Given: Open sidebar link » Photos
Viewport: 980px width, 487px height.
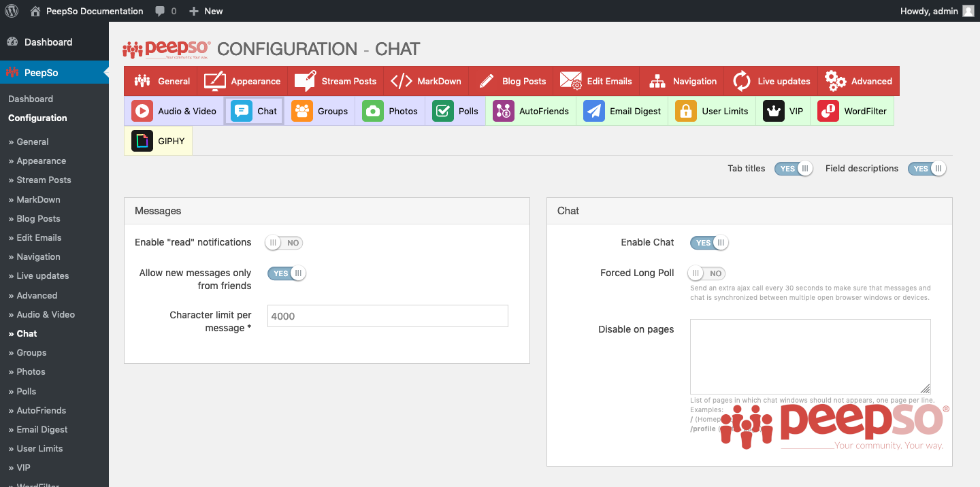Looking at the screenshot, I should click(x=27, y=371).
